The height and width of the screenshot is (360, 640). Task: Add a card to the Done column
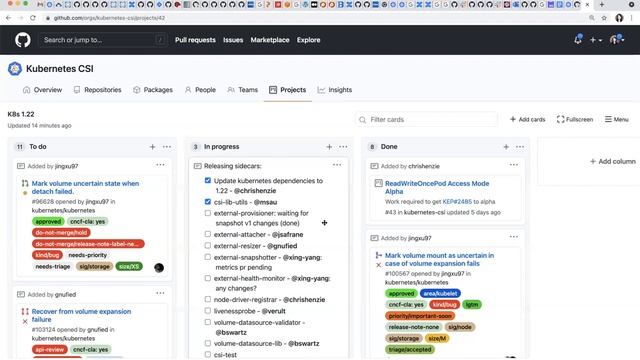coord(506,147)
